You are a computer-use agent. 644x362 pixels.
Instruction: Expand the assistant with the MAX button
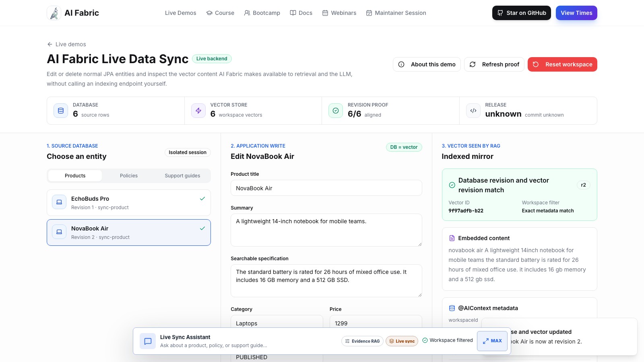[x=492, y=341]
